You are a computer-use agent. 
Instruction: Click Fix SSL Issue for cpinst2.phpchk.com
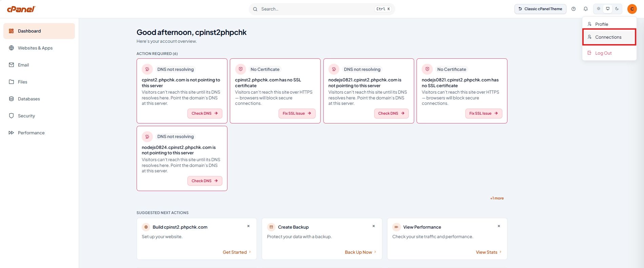pos(297,113)
